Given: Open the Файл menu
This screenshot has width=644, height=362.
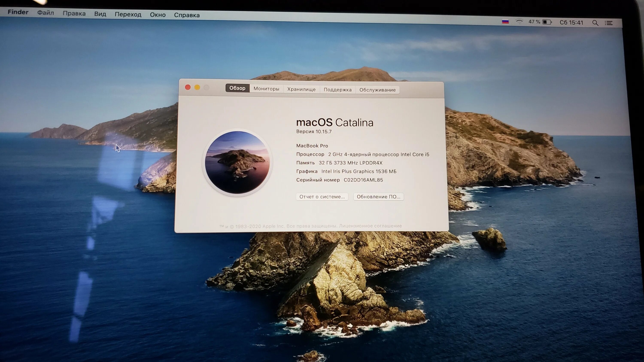Looking at the screenshot, I should [46, 12].
